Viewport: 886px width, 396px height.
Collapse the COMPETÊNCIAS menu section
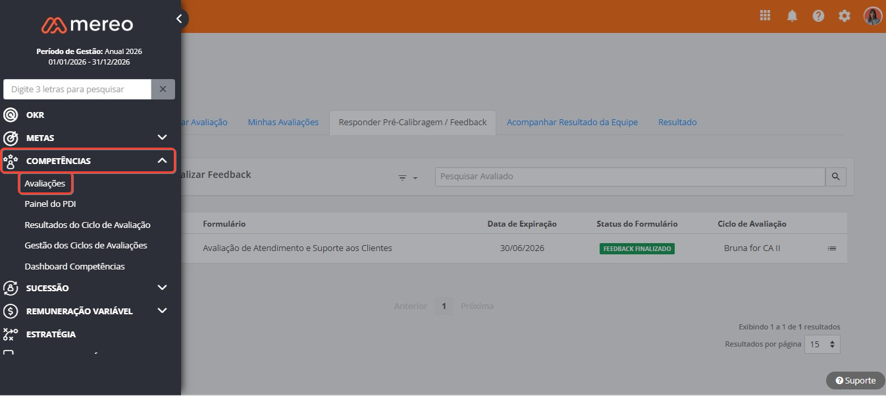[162, 161]
